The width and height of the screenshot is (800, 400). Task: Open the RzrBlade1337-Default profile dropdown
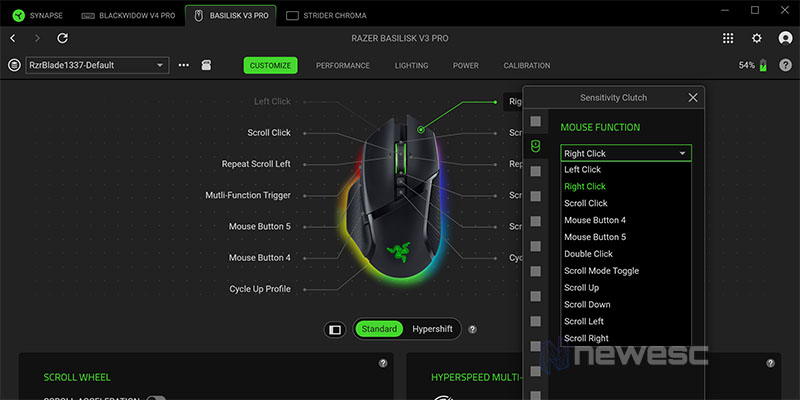pos(95,65)
